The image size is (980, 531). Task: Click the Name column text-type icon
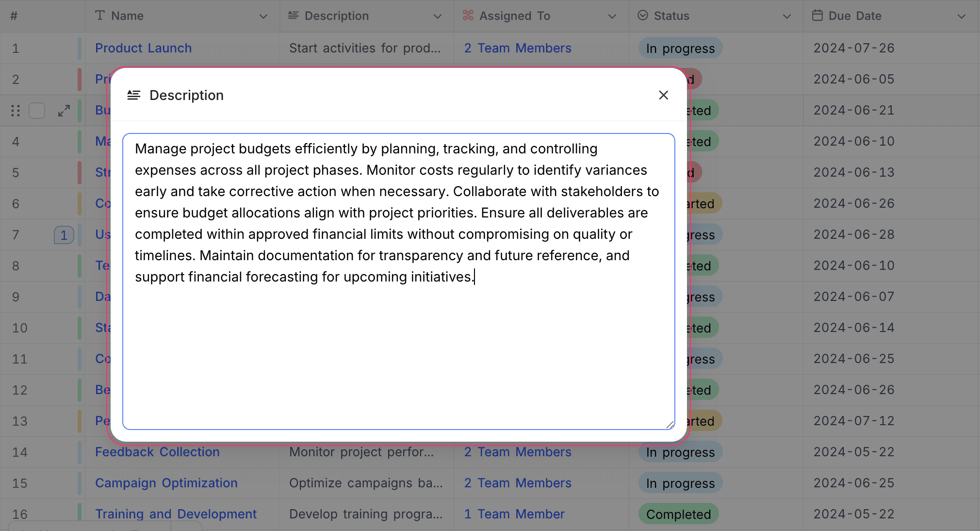[100, 16]
